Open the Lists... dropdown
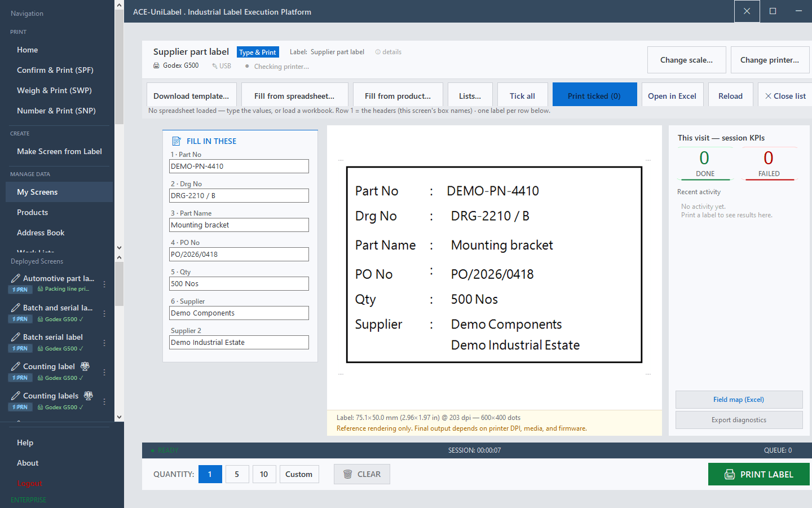The height and width of the screenshot is (508, 812). coord(470,96)
